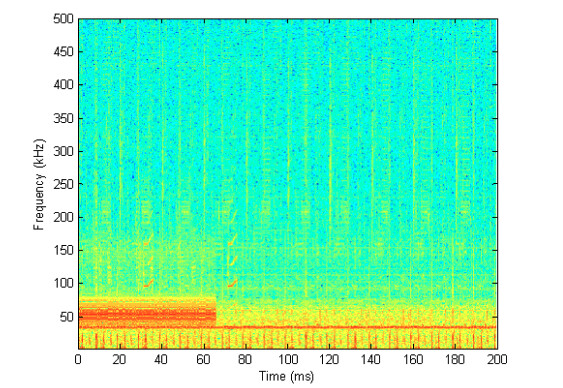563x388 pixels.
Task: Click the 80 label on the time axis
Action: 245,359
